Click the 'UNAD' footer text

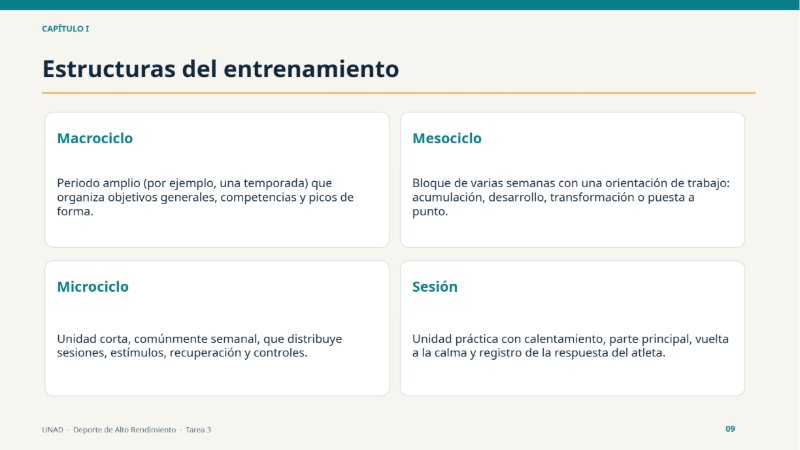tap(53, 430)
